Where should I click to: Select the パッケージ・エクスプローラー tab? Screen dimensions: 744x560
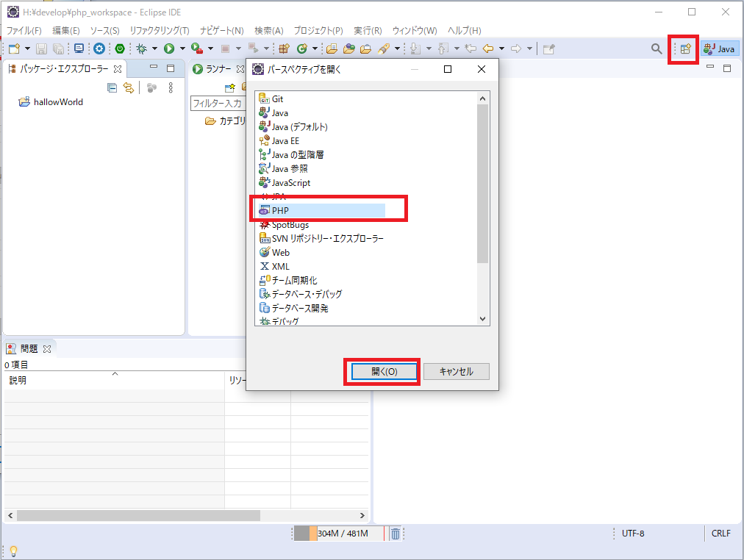[x=65, y=69]
